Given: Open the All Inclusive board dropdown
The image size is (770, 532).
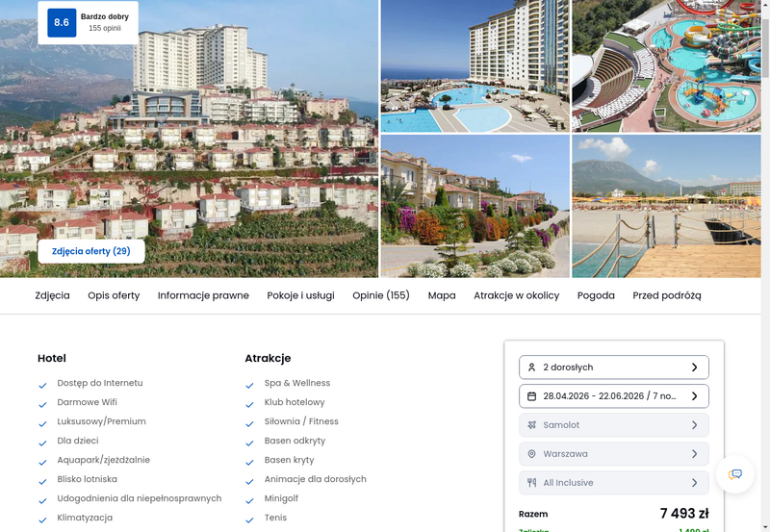Looking at the screenshot, I should coord(614,482).
